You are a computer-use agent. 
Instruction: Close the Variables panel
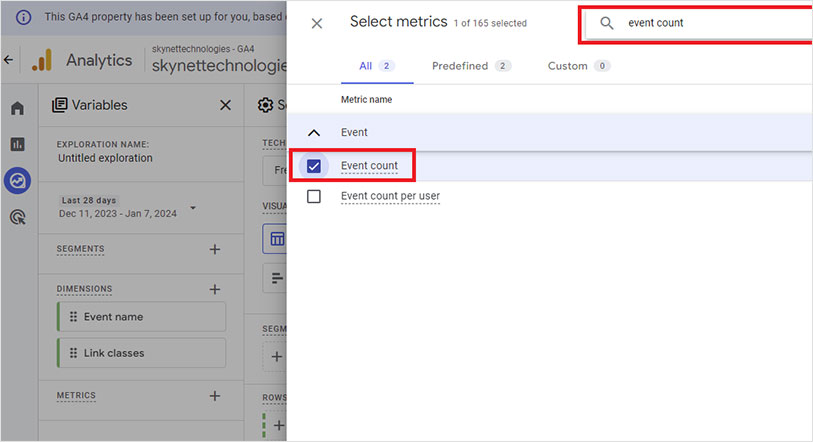225,105
